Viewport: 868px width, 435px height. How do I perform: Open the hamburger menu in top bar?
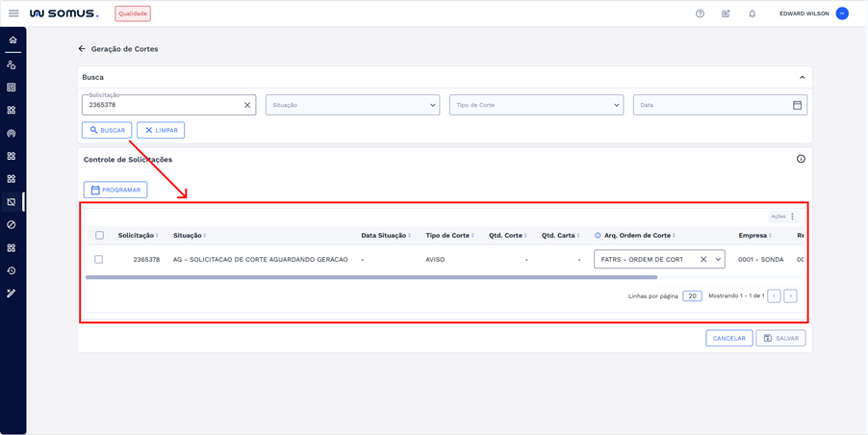pyautogui.click(x=13, y=13)
